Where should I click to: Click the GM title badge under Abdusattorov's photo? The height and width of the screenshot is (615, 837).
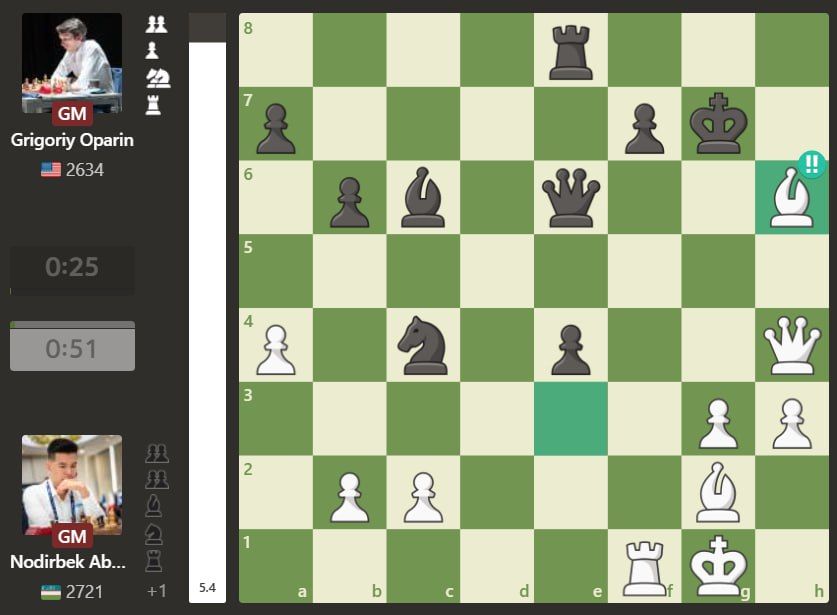point(72,537)
